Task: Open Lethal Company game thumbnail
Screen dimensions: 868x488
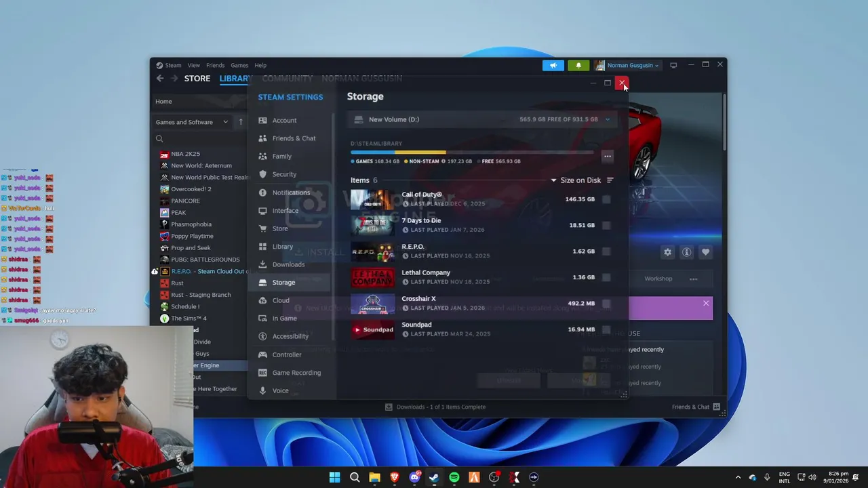Action: pos(372,277)
